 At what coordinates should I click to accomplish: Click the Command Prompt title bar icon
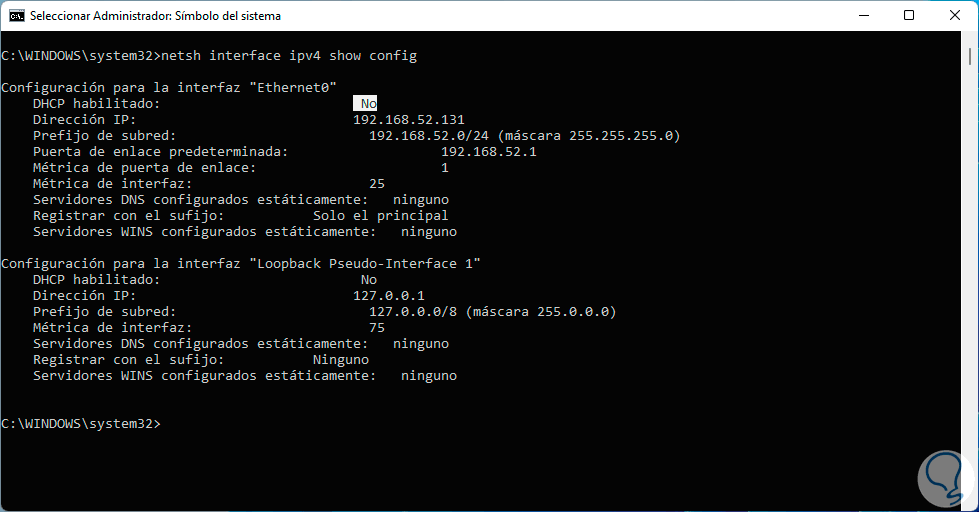(x=16, y=16)
